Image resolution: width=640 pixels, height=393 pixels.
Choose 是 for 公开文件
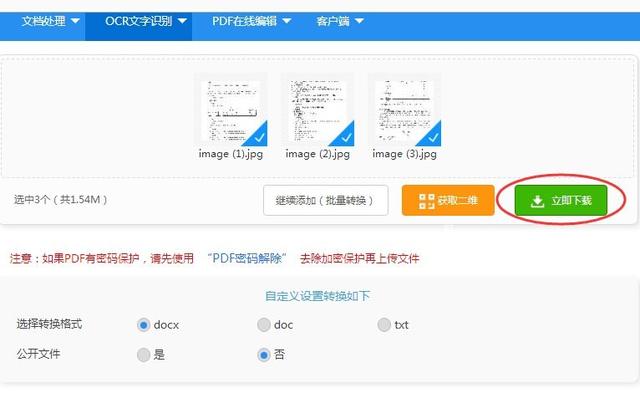point(143,355)
